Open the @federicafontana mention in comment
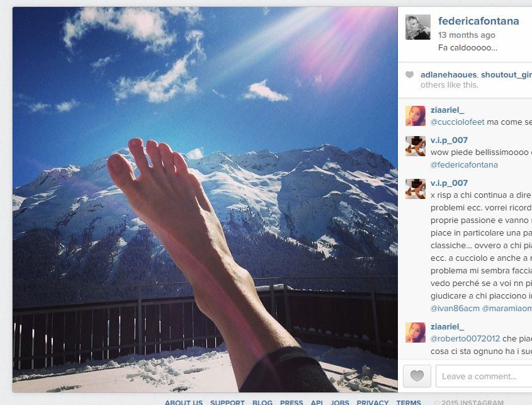This screenshot has height=405, width=532. 464,164
